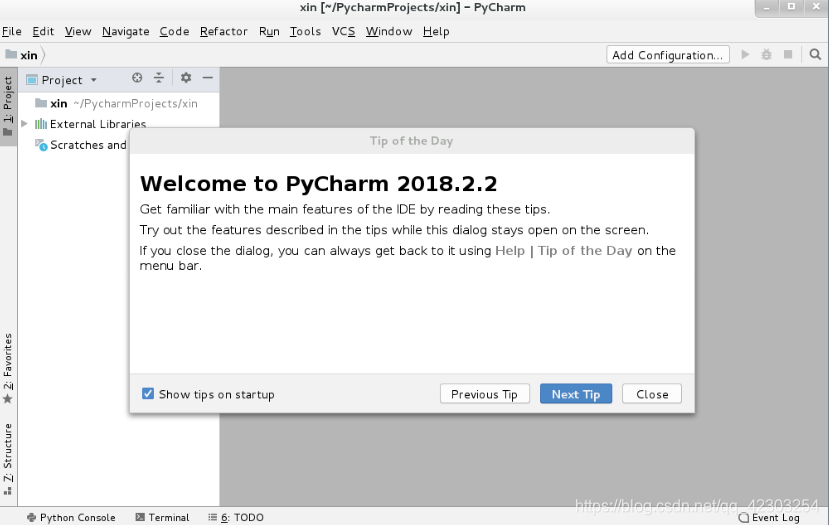Click the Debug bug icon in toolbar

[766, 54]
